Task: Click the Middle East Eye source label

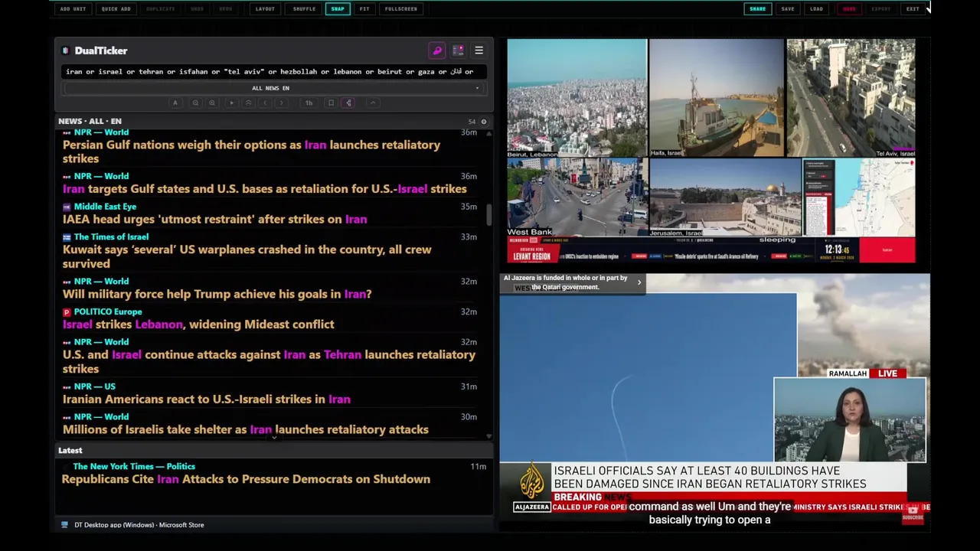Action: click(x=105, y=207)
